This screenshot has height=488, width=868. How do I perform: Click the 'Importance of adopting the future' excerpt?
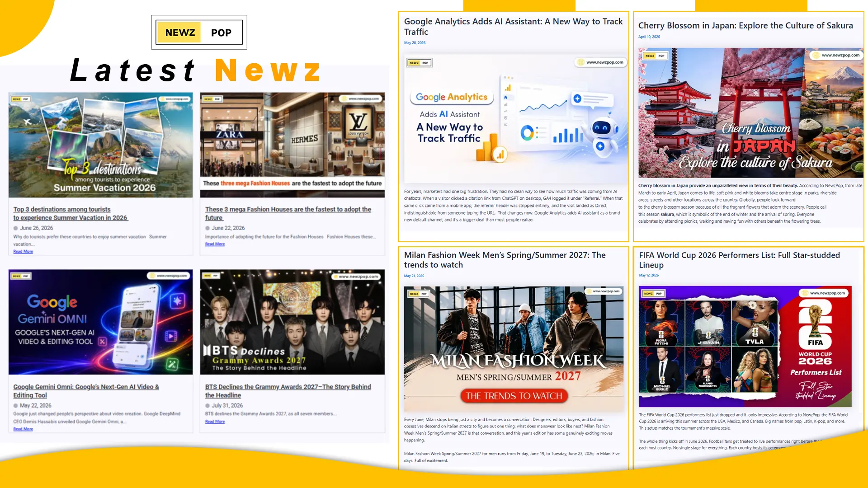(x=290, y=237)
